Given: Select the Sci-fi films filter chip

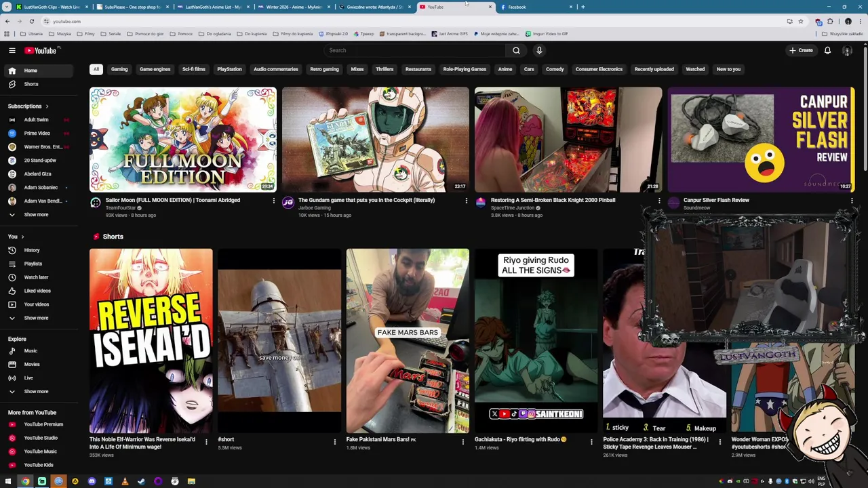Looking at the screenshot, I should tap(193, 69).
